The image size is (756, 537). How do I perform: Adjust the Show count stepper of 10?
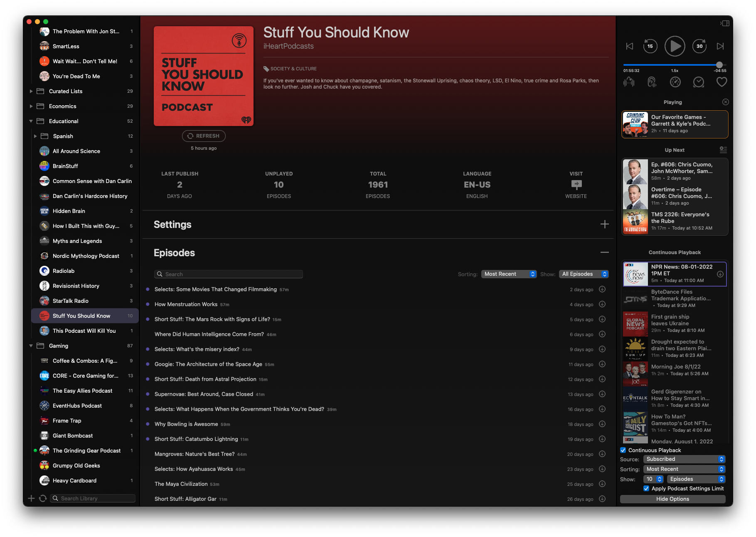tap(659, 479)
